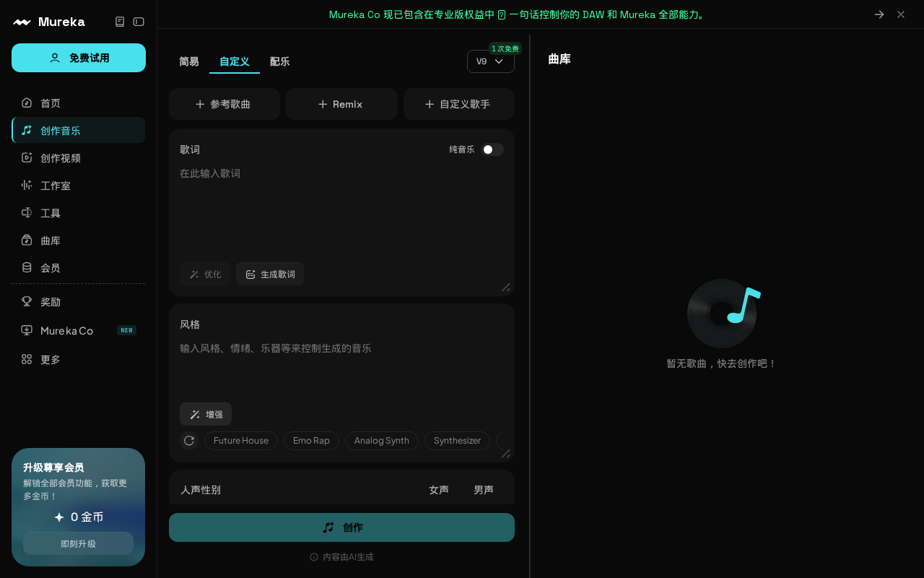Click the Remix button
This screenshot has width=924, height=578.
341,104
